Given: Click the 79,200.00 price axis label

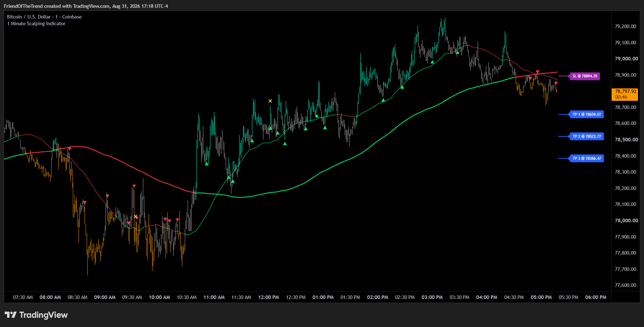Looking at the screenshot, I should [626, 26].
